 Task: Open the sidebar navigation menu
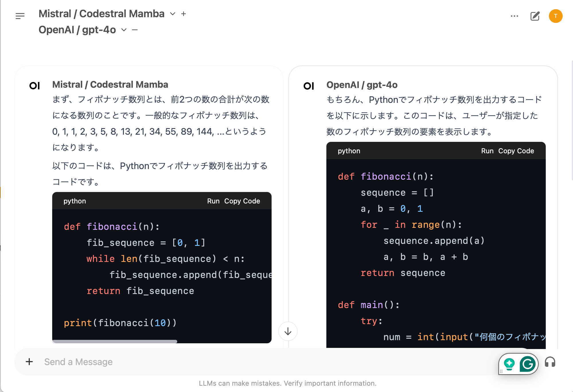[x=20, y=16]
